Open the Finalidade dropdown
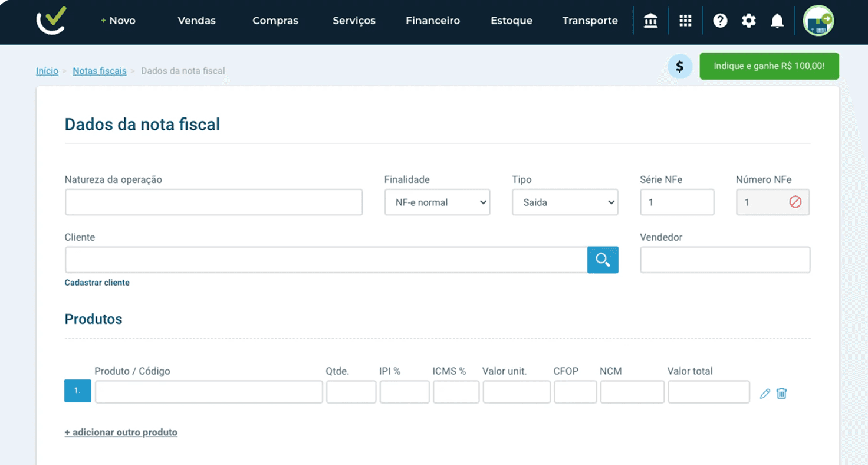The height and width of the screenshot is (465, 868). (x=438, y=202)
